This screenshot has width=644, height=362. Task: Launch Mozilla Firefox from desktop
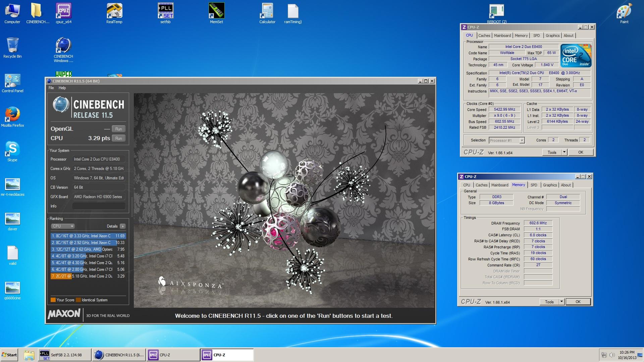(12, 117)
